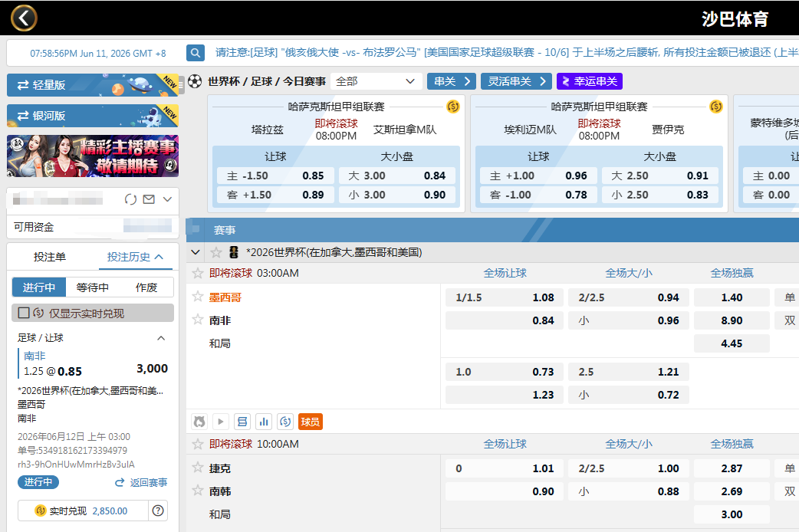This screenshot has width=799, height=532.
Task: Pick draw odds 4.45
Action: click(x=732, y=343)
